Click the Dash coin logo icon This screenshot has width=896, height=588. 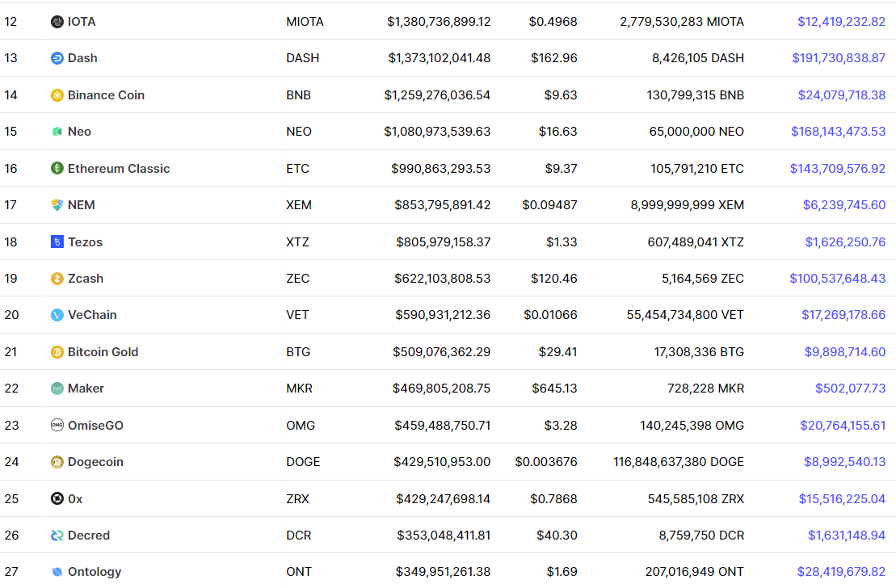[x=57, y=58]
